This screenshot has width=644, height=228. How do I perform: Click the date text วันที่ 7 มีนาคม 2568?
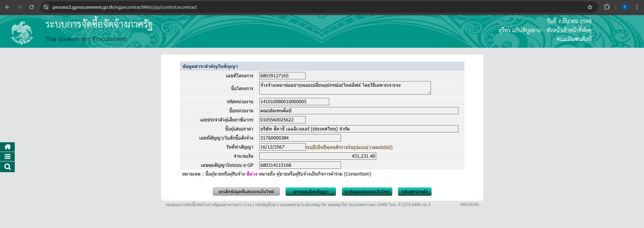pyautogui.click(x=569, y=21)
